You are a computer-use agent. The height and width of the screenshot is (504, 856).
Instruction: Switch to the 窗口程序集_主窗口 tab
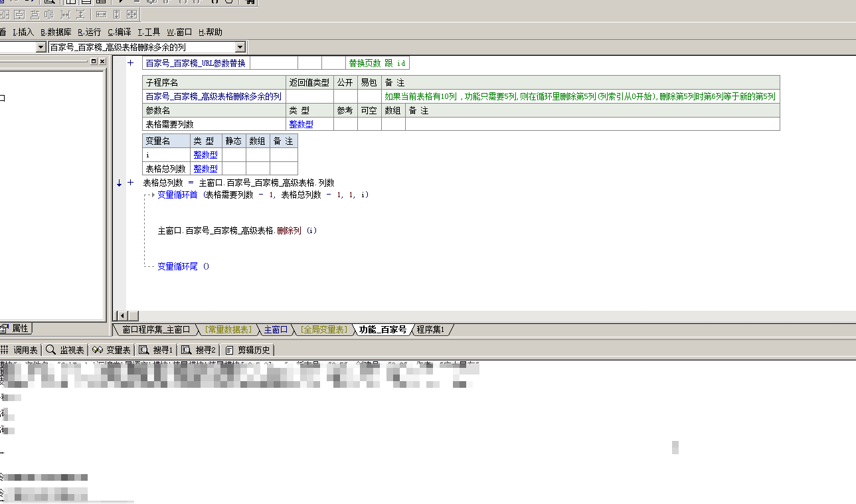(156, 329)
